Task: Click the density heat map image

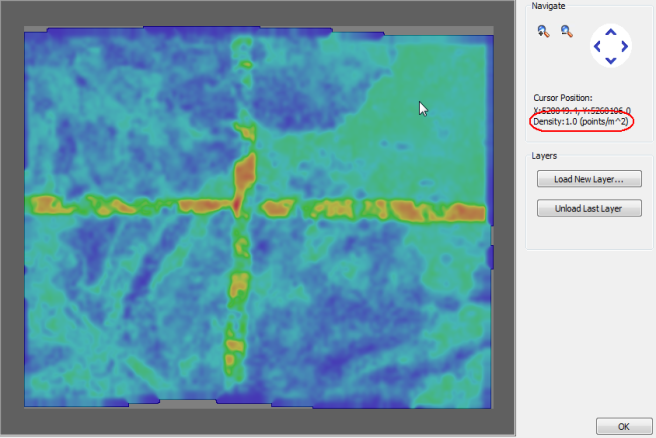Action: 259,217
